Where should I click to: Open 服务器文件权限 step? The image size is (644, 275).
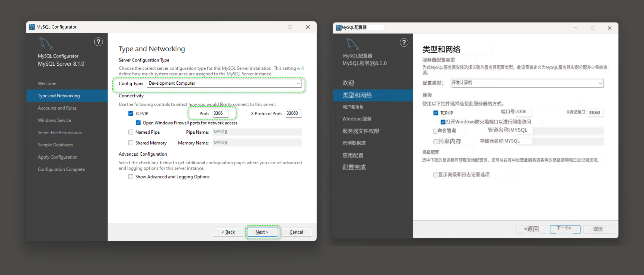pyautogui.click(x=361, y=131)
